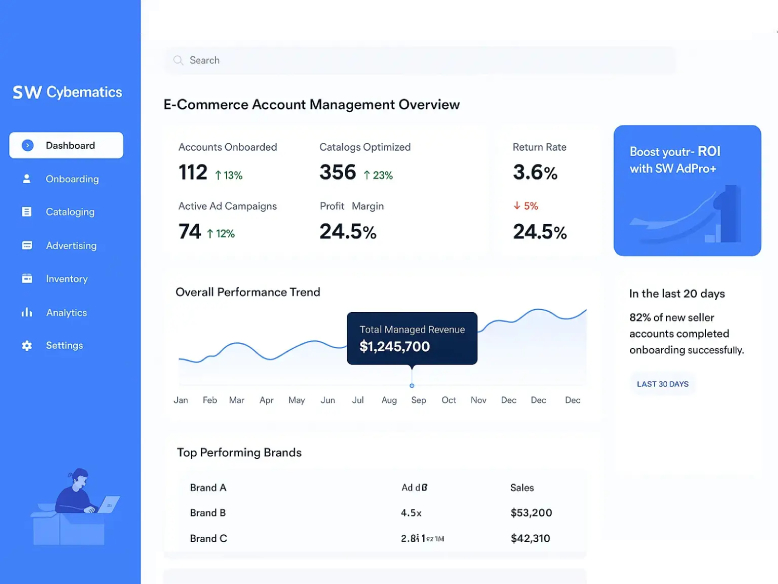Click the search magnifier icon
Image resolution: width=778 pixels, height=584 pixels.
click(x=179, y=60)
